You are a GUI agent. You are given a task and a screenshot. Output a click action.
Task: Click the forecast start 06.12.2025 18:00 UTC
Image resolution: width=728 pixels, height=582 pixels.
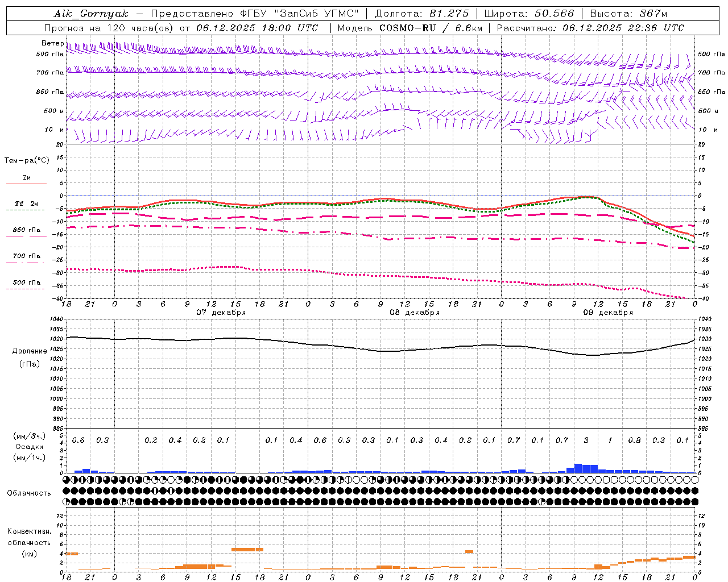coord(257,28)
